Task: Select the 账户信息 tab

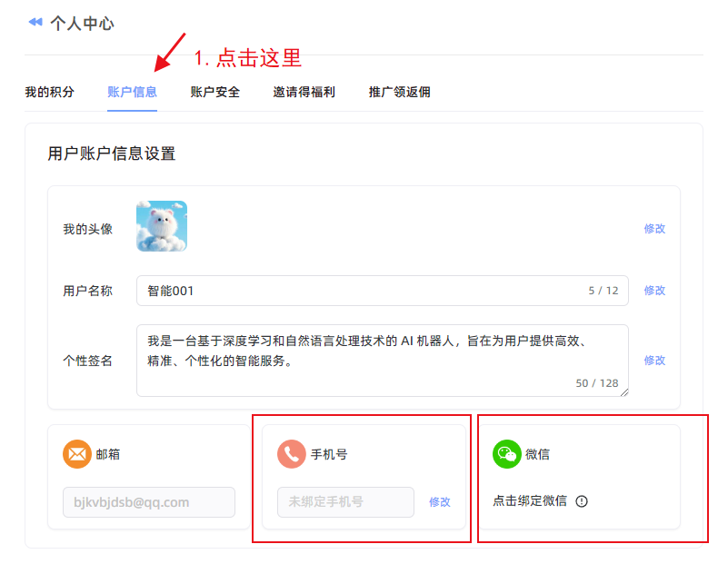Action: pos(132,92)
